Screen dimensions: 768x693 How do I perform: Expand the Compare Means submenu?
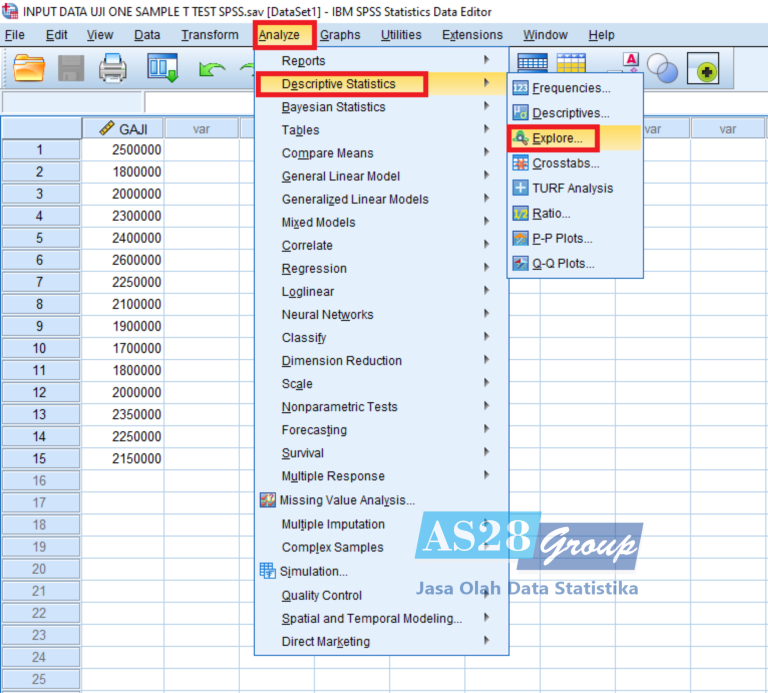(328, 153)
